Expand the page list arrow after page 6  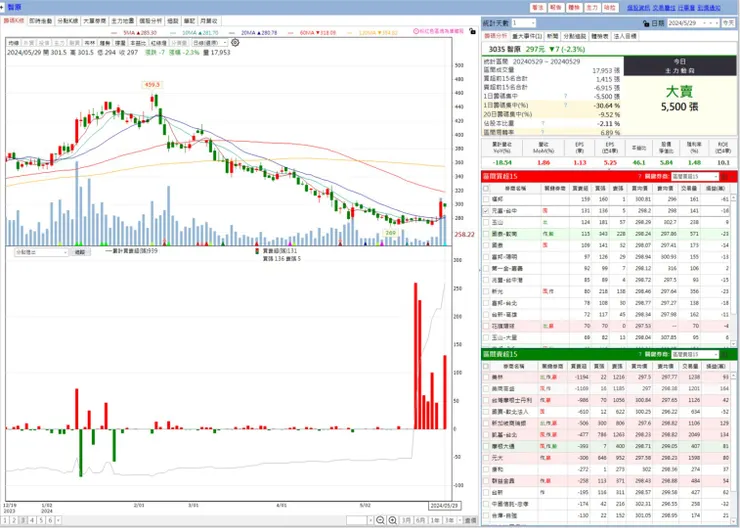58,520
